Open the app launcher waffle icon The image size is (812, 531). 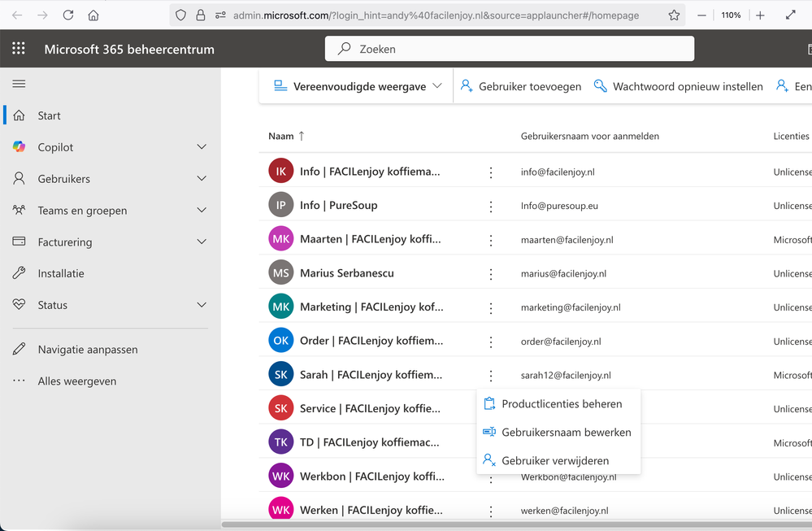pyautogui.click(x=19, y=49)
